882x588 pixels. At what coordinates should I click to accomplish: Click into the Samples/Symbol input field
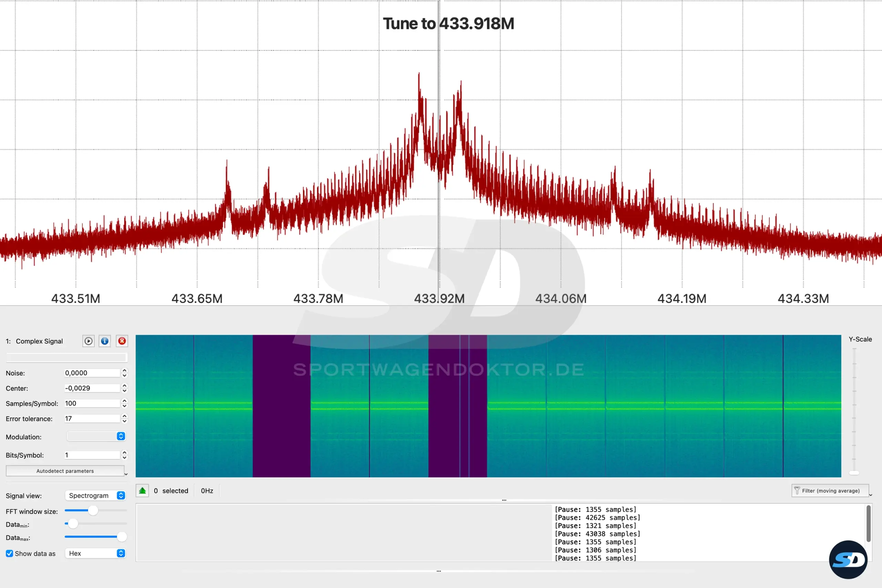(x=92, y=403)
